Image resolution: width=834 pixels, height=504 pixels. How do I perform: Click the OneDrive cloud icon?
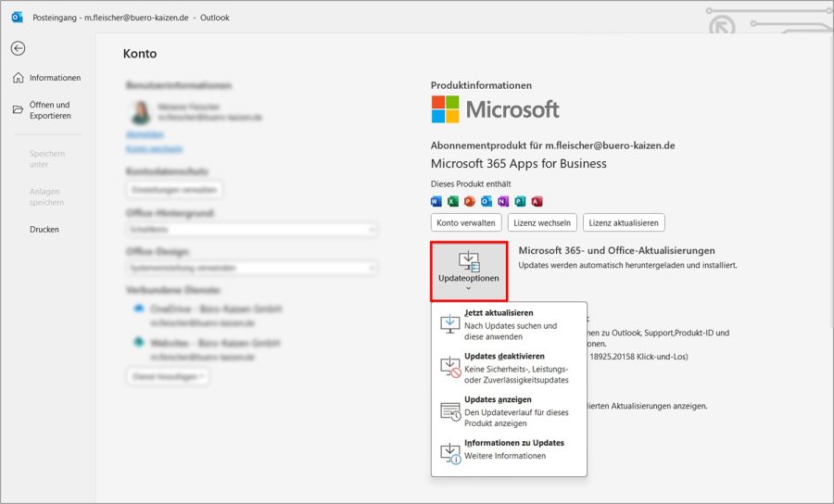click(x=139, y=309)
